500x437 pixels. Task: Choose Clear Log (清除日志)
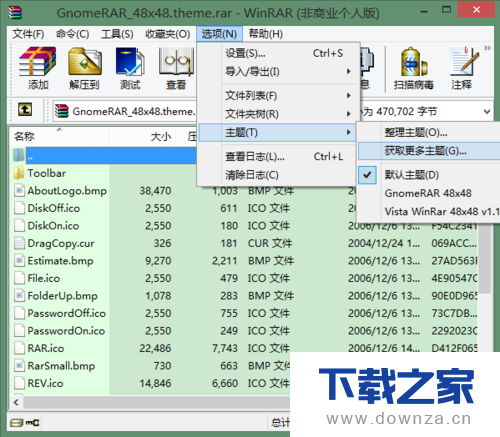(278, 175)
